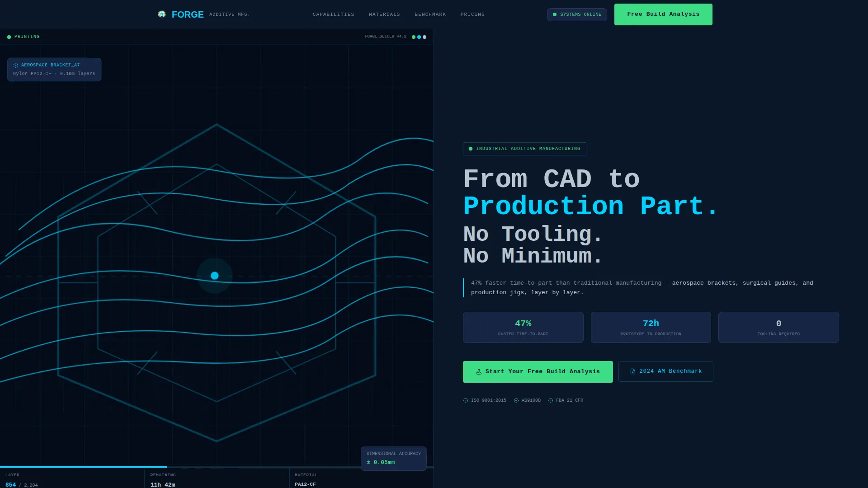Click the blue window dot in slicer header
The image size is (868, 488).
[419, 37]
